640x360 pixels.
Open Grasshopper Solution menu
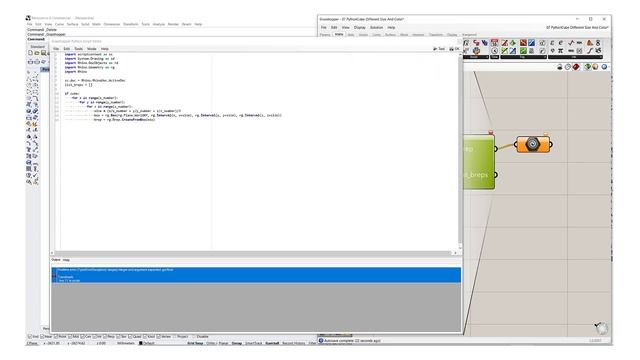[x=376, y=27]
